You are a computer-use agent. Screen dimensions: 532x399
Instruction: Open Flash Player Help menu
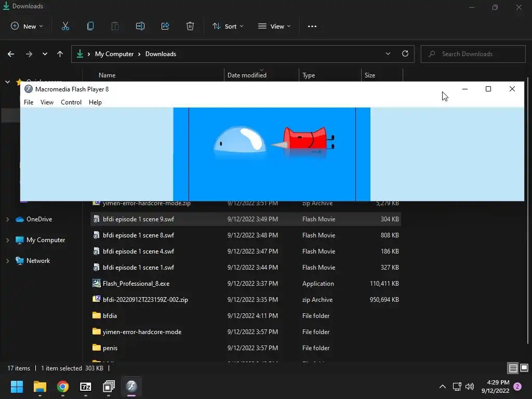point(95,102)
